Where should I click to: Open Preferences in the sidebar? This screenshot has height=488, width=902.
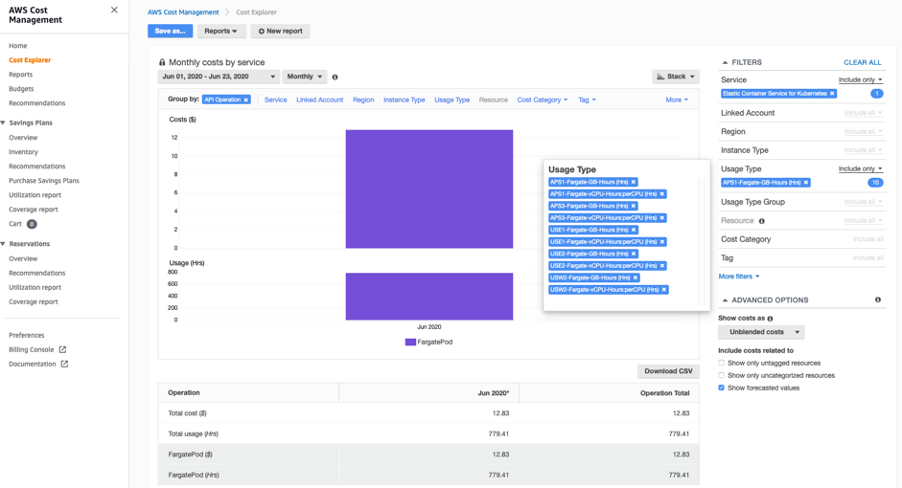point(26,335)
